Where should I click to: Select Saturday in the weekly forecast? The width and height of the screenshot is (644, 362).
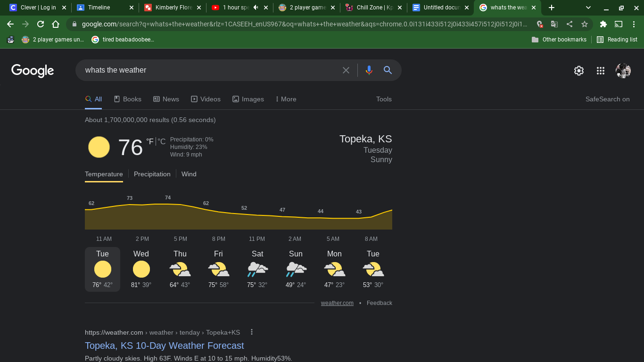257,269
